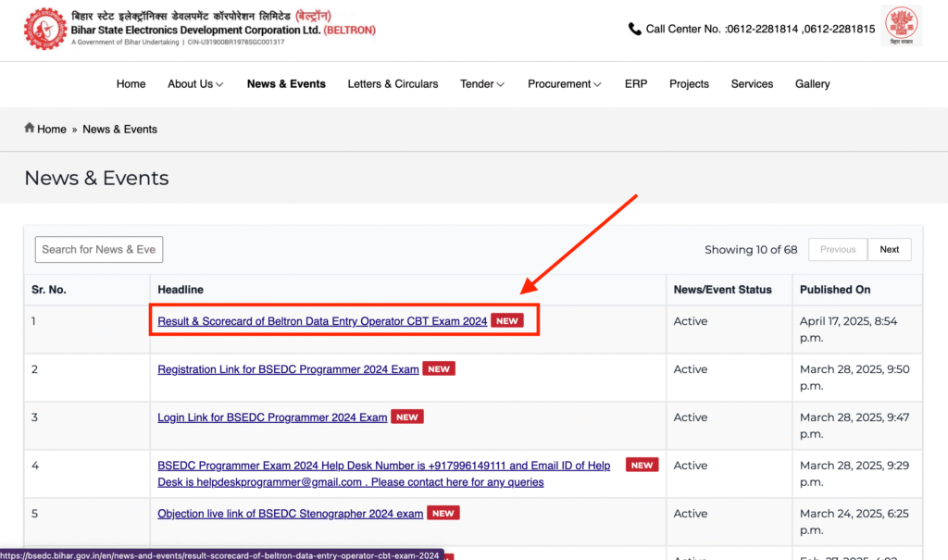Open the Gallery menu item
948x560 pixels.
tap(812, 84)
